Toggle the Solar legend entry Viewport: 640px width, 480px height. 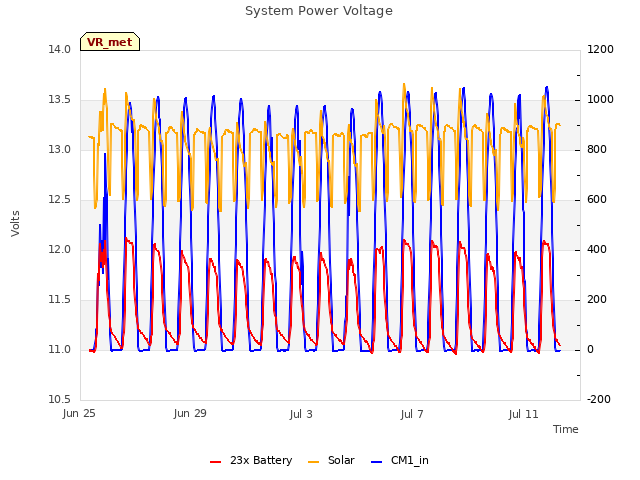[x=331, y=460]
